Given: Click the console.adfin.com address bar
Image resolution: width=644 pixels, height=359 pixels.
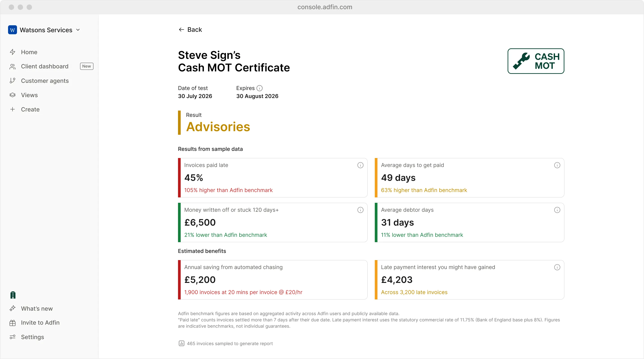Looking at the screenshot, I should pos(325,7).
